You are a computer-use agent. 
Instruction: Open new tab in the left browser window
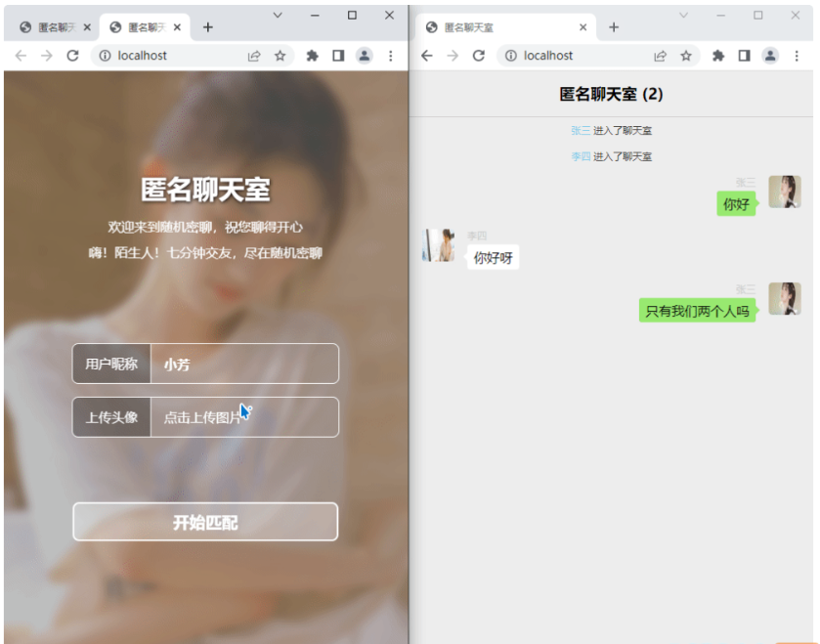click(x=207, y=27)
